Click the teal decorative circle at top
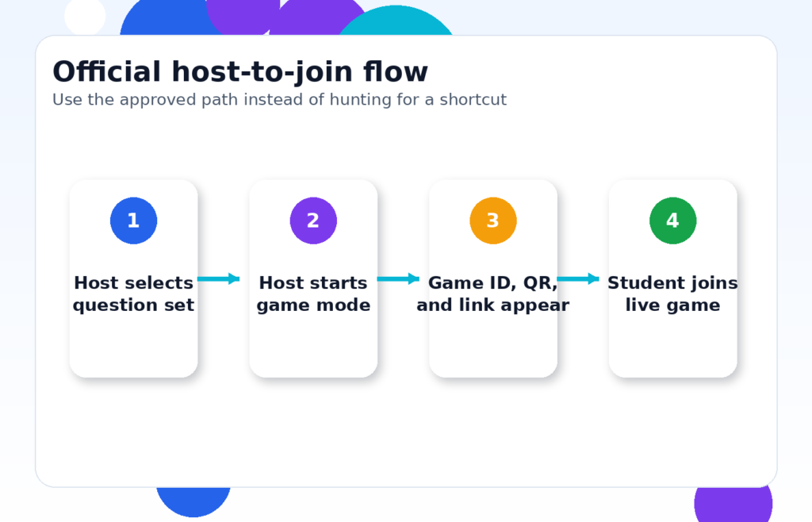The width and height of the screenshot is (812, 522). (x=395, y=20)
